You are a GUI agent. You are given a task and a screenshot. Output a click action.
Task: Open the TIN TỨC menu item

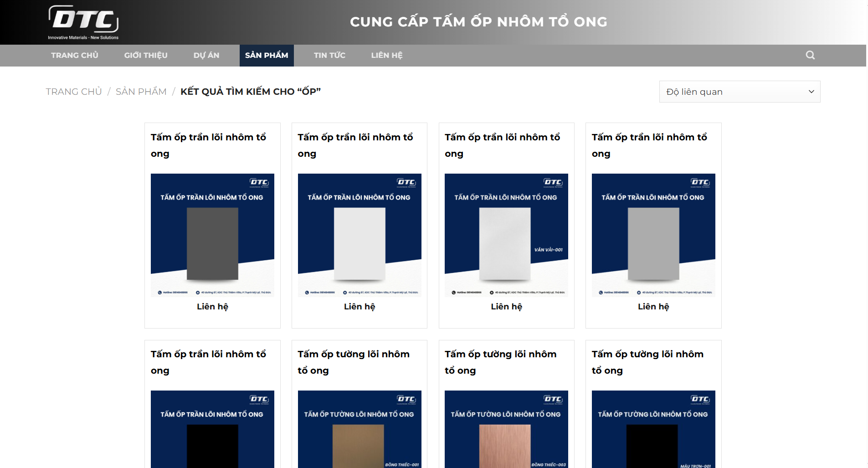(x=329, y=55)
